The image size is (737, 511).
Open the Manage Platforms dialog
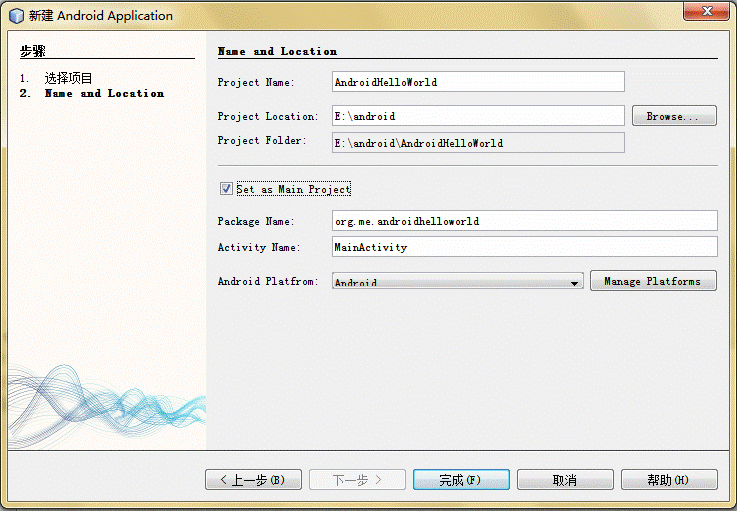[x=653, y=281]
